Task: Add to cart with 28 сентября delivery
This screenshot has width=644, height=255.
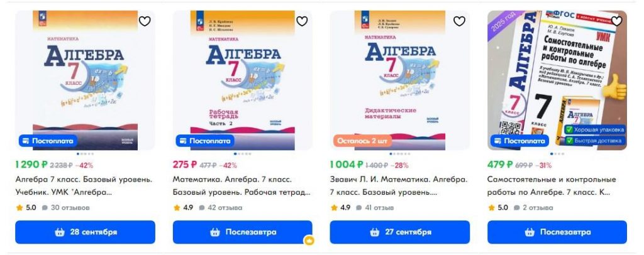Action: coord(86,232)
